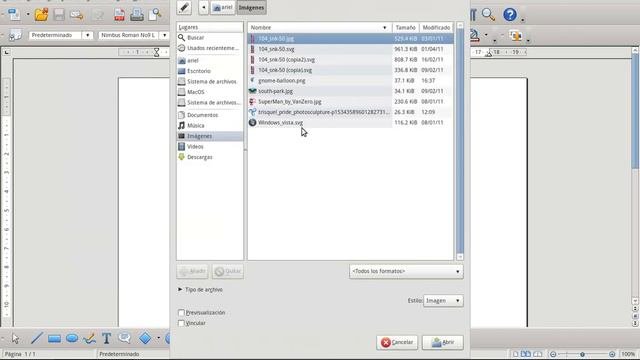Open the Basic Shapes dropdown arrow

[158, 338]
